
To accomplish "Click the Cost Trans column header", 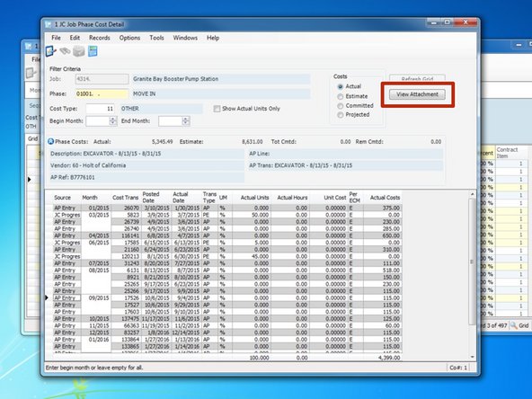I will click(x=125, y=198).
